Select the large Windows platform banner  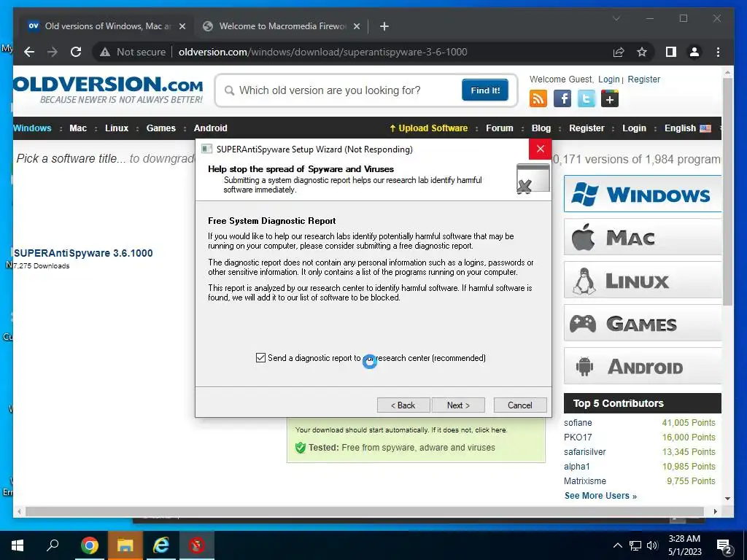(643, 194)
